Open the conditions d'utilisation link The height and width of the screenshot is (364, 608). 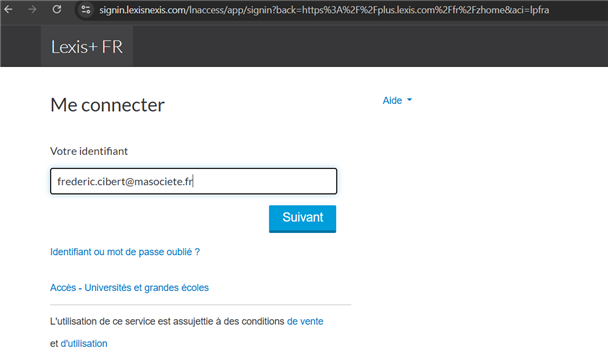pos(84,343)
